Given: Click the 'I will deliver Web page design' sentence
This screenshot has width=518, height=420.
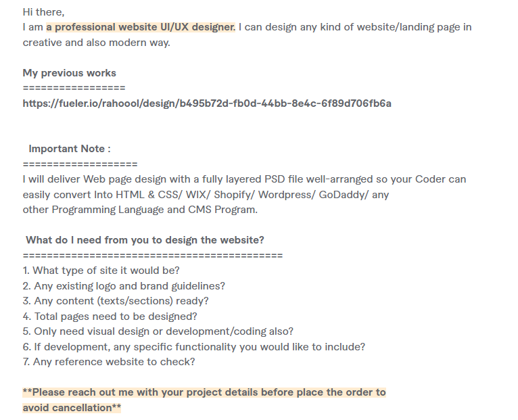Looking at the screenshot, I should coord(243,179).
